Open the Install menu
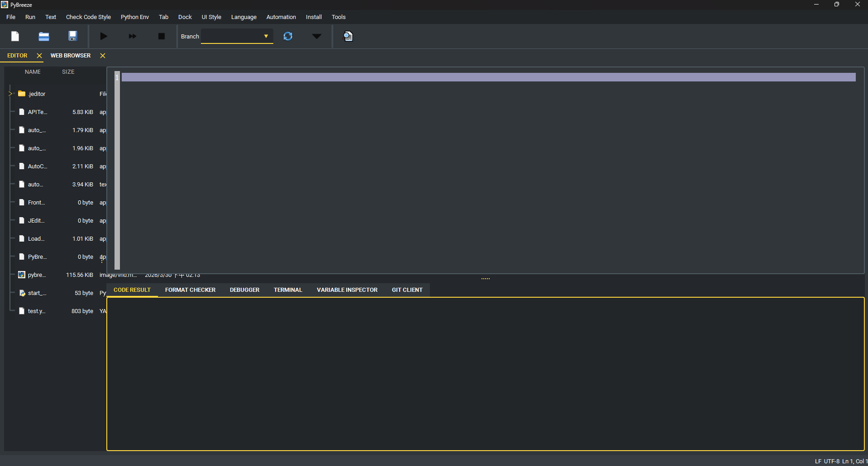 click(314, 17)
